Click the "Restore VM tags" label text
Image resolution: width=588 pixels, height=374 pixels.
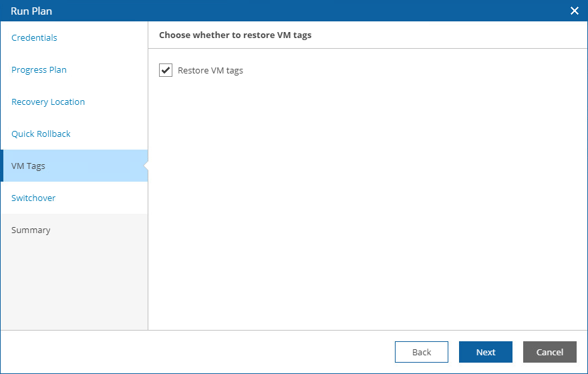210,70
